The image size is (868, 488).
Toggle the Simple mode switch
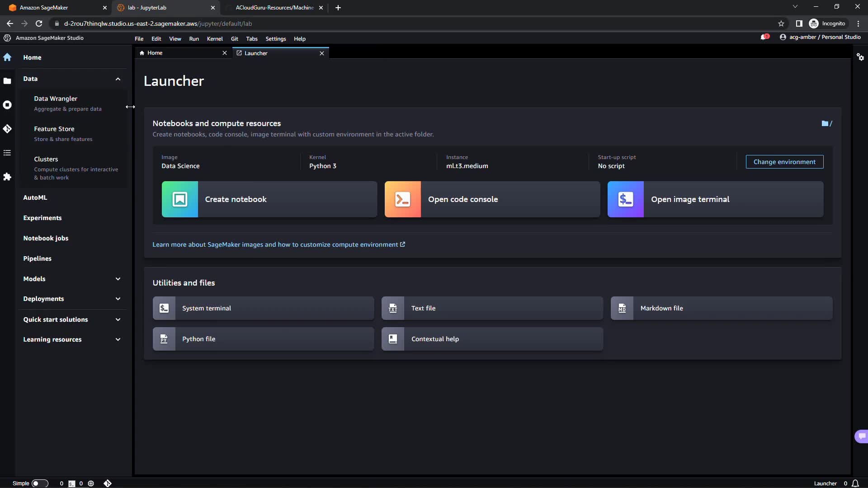pyautogui.click(x=39, y=483)
